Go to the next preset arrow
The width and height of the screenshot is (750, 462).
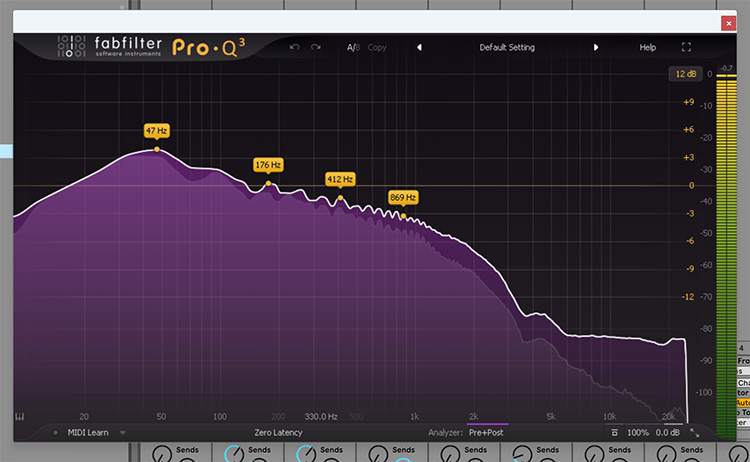pyautogui.click(x=596, y=47)
